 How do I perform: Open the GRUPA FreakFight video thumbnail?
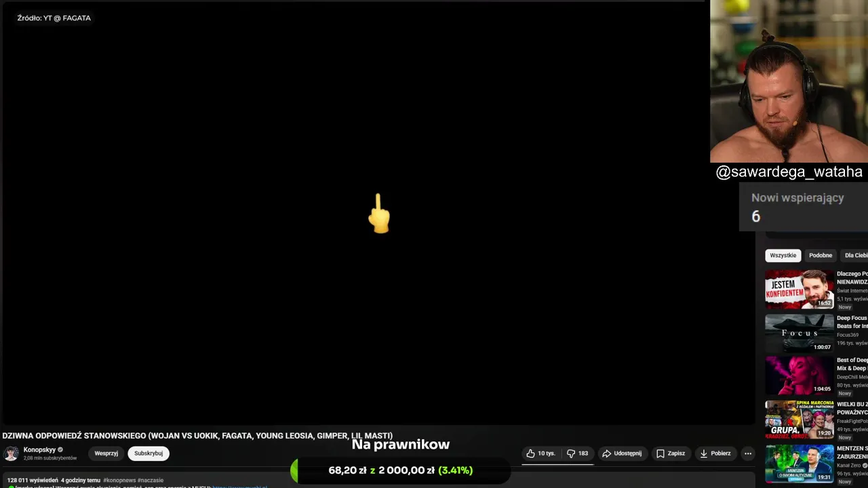(x=800, y=420)
